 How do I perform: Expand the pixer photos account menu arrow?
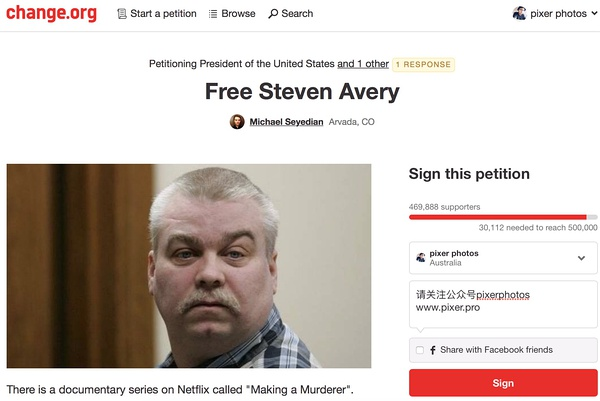(594, 13)
